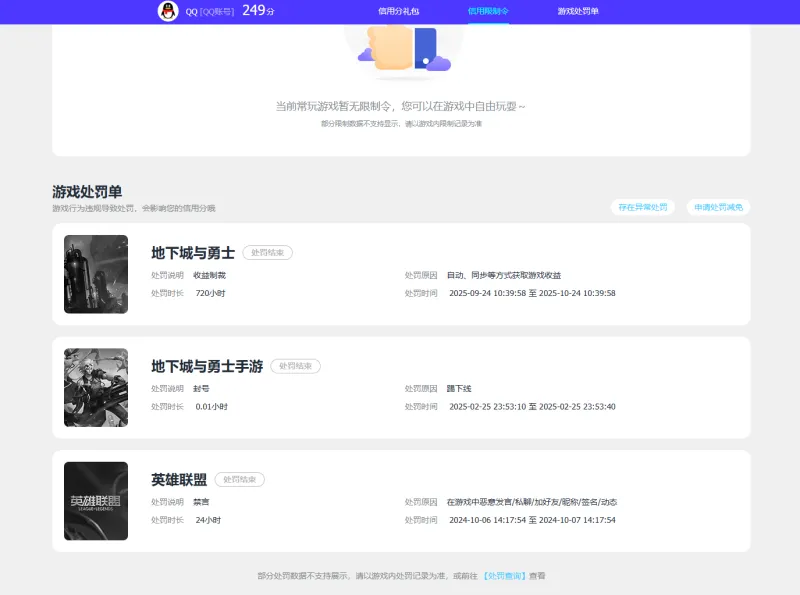Toggle the 处罚结束 badge on 英雄联盟
The height and width of the screenshot is (595, 800).
click(x=242, y=480)
